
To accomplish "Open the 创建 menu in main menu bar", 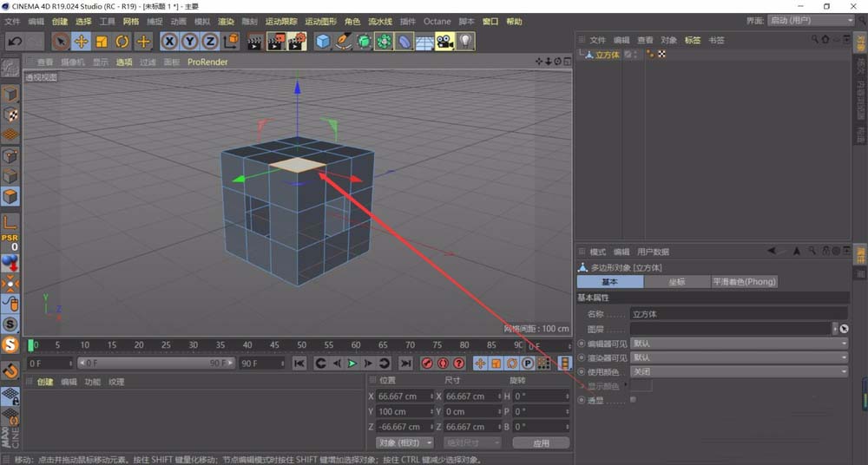I will point(60,21).
